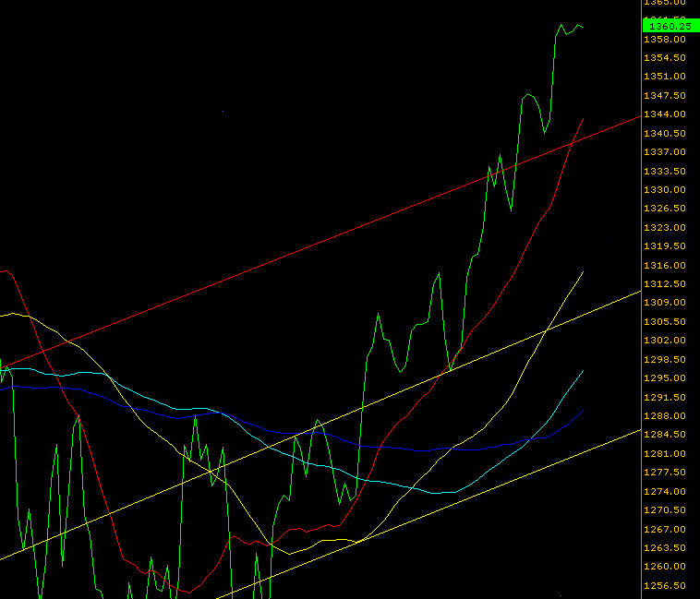Click the 1277.50 price axis label
This screenshot has height=599, width=700.
point(665,473)
